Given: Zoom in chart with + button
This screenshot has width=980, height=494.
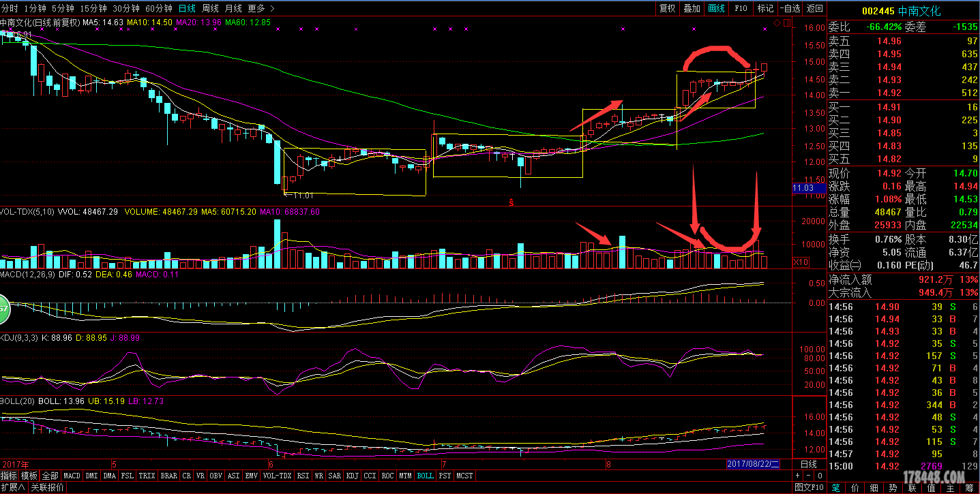Looking at the screenshot, I should (x=798, y=476).
